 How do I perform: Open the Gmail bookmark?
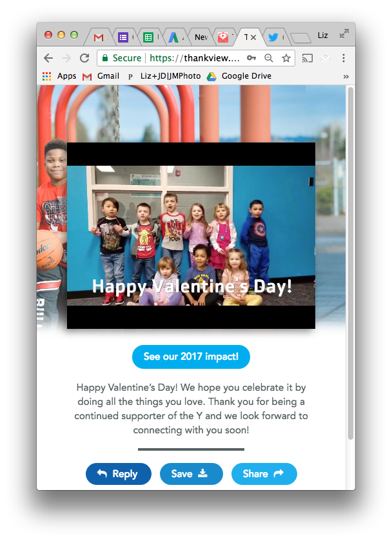coord(101,76)
